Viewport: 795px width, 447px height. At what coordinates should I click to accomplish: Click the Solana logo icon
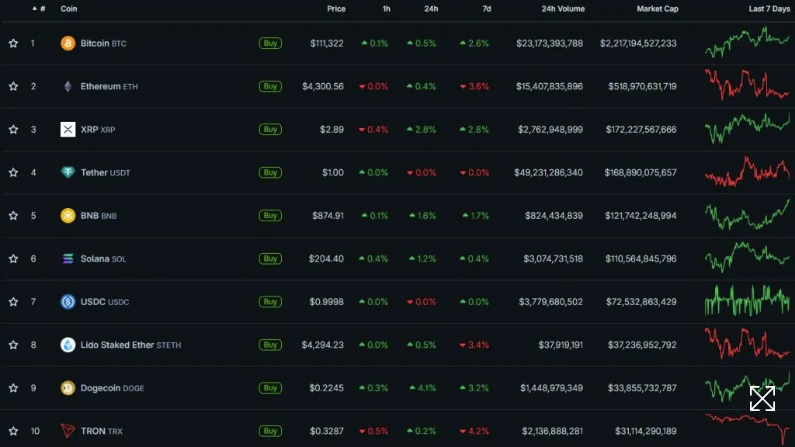pos(68,258)
